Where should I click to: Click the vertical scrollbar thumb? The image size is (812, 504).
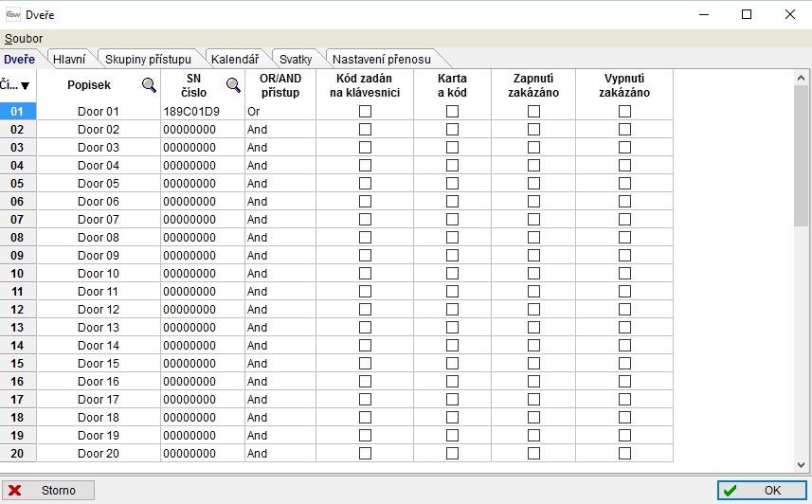coord(802,152)
